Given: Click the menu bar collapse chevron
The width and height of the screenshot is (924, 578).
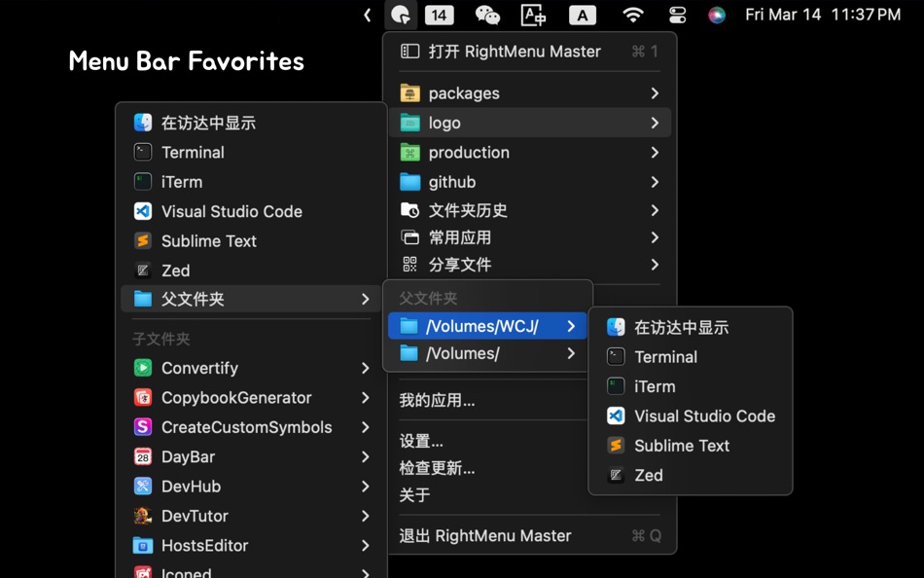Looking at the screenshot, I should 367,15.
